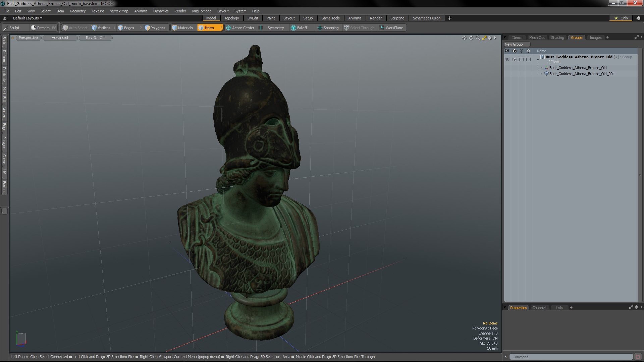
Task: Open the Action Center options
Action: 240,28
